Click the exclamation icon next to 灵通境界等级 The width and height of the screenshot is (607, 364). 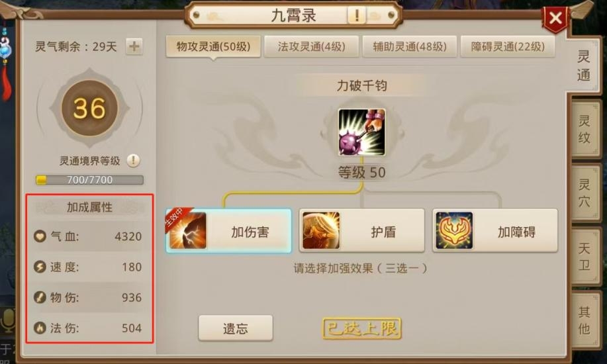coord(133,160)
